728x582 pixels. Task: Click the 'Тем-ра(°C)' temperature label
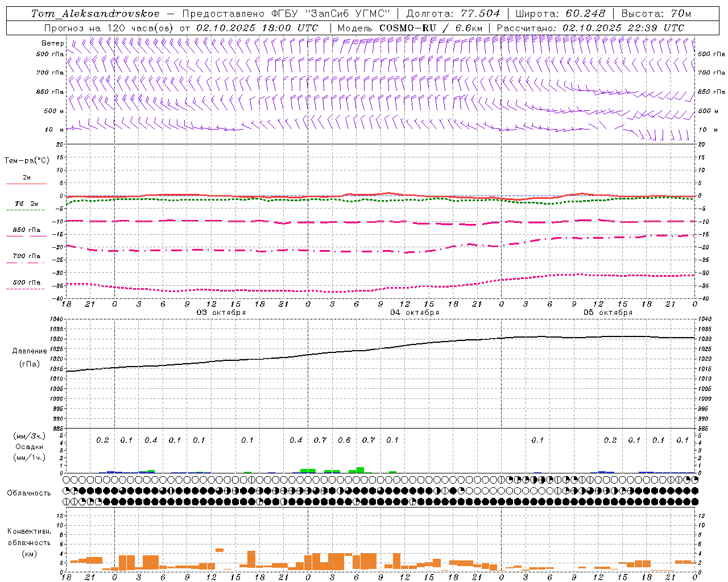pyautogui.click(x=27, y=161)
